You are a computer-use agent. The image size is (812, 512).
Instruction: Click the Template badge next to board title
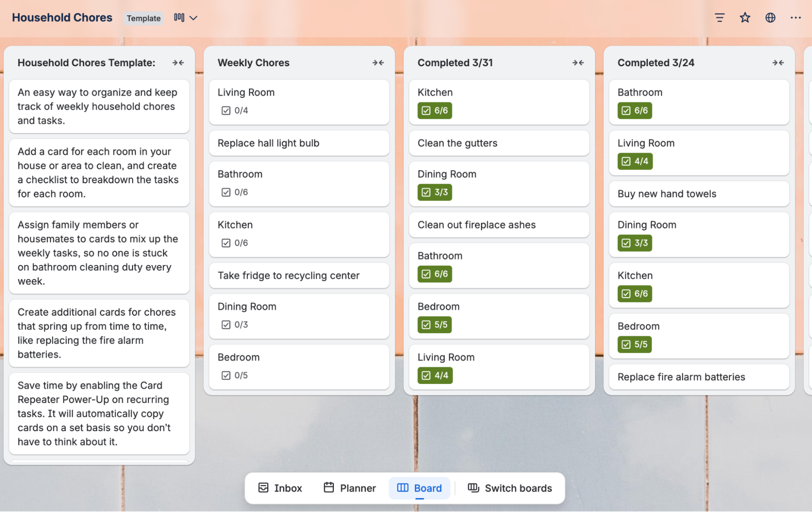(x=144, y=18)
